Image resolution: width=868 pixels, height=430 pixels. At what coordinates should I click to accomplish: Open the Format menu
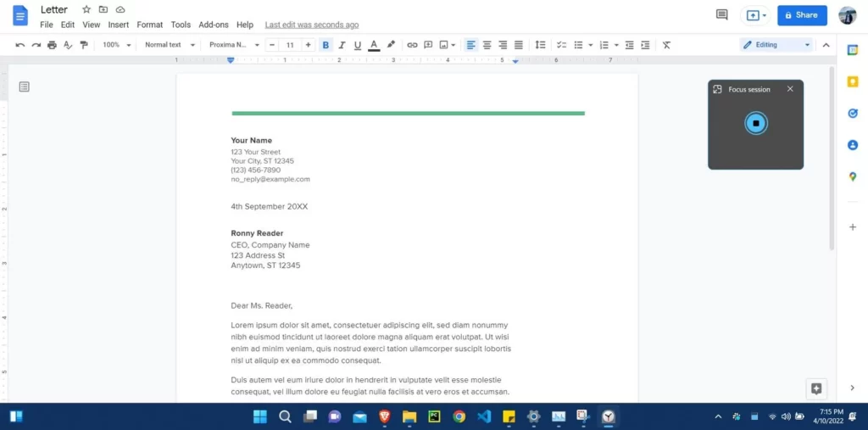150,25
